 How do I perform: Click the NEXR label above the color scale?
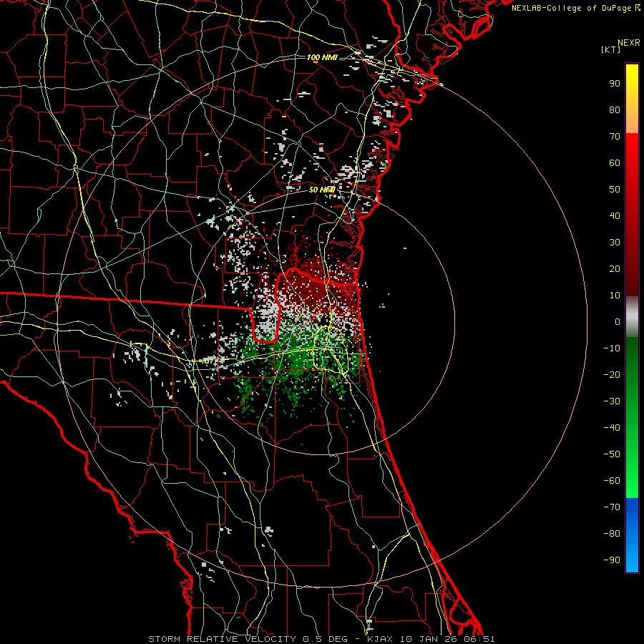tap(629, 43)
